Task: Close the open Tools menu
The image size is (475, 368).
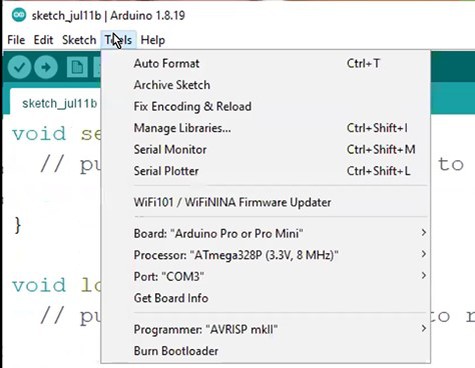Action: [x=118, y=40]
